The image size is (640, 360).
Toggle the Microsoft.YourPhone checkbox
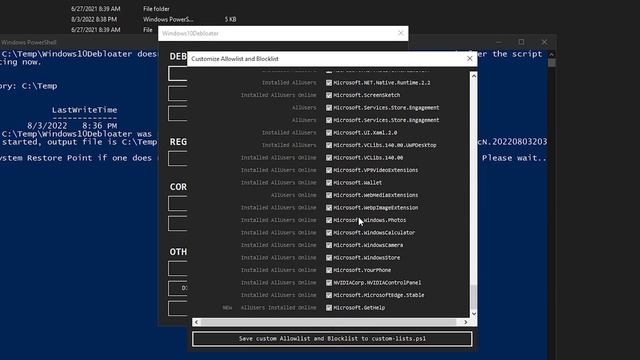pos(329,270)
